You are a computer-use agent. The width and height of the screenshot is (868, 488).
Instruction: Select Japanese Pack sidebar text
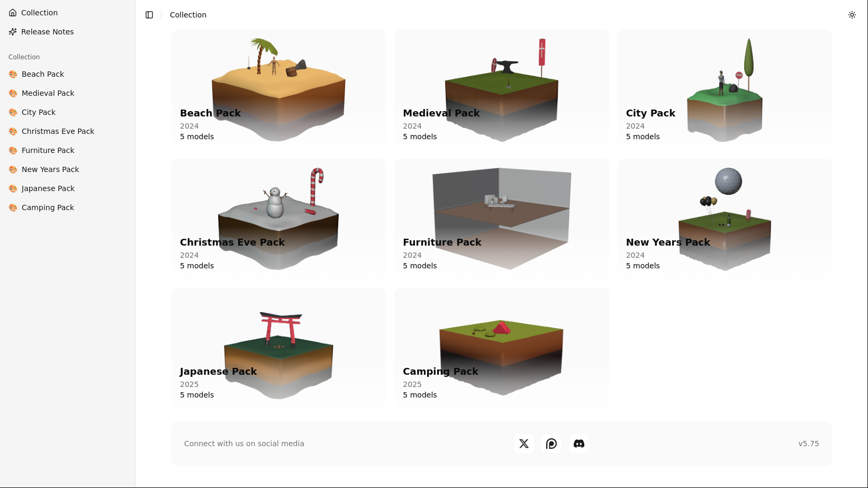(x=48, y=188)
